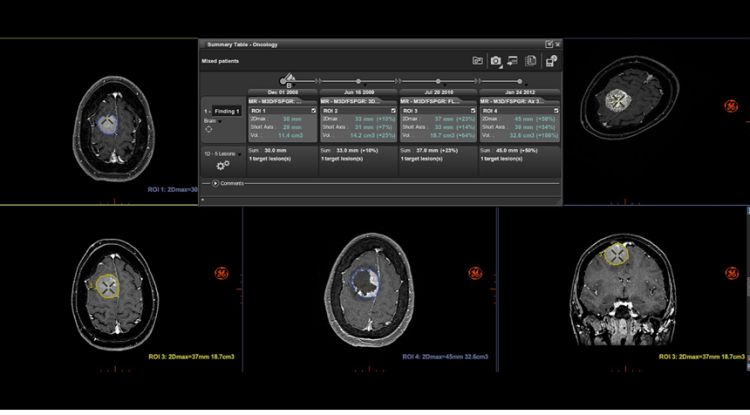The width and height of the screenshot is (750, 415).
Task: Select the Jun 16 2009 date tab
Action: 359,92
